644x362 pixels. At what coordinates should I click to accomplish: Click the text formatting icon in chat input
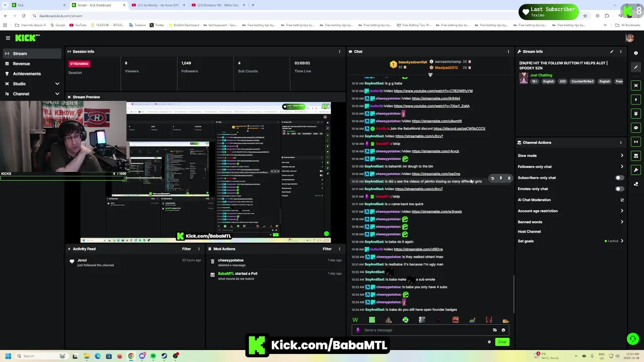[495, 330]
